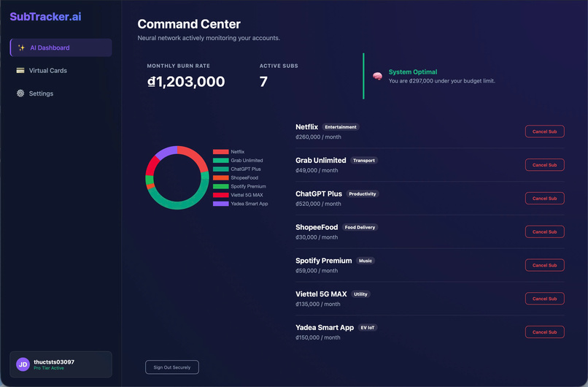
Task: Toggle the Spotify Premium legend swatch
Action: tap(221, 186)
